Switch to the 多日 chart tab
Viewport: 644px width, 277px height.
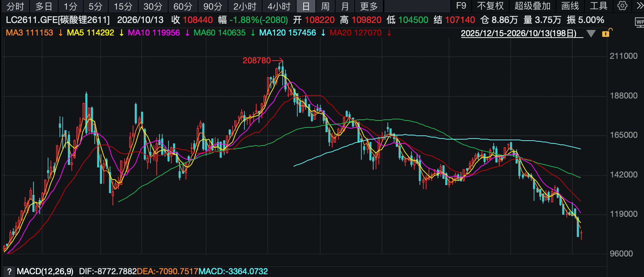point(44,6)
